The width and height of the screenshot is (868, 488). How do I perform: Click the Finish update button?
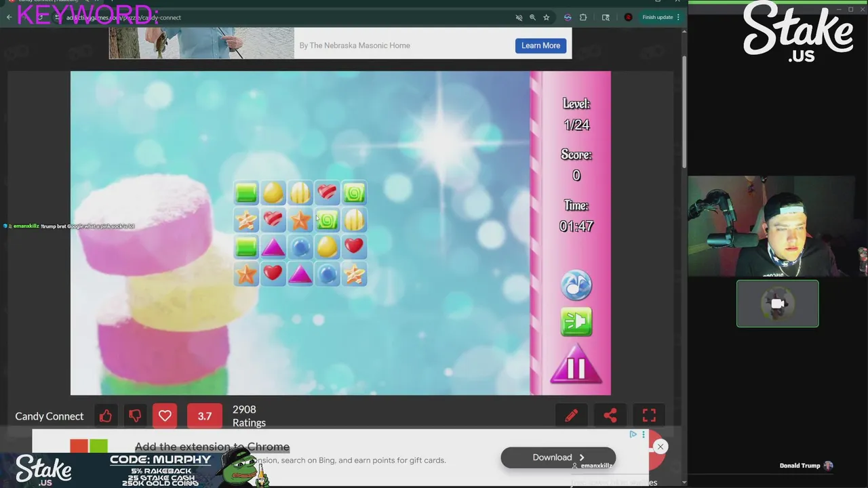click(x=657, y=17)
